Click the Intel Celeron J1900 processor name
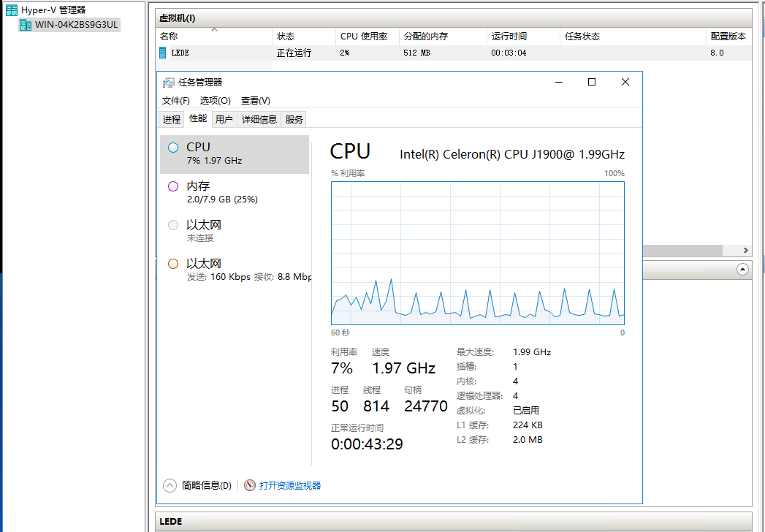 tap(512, 154)
